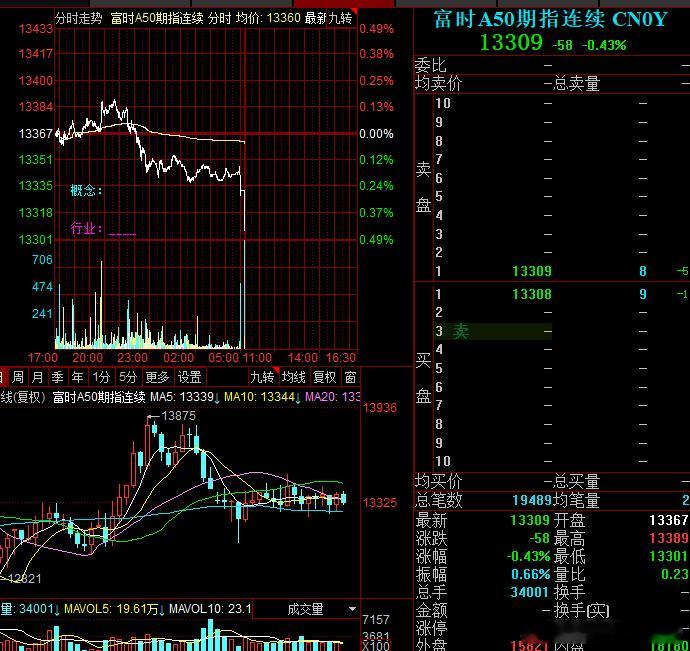
Task: Toggle 九转 indicator in K-line toolbar
Action: 263,377
